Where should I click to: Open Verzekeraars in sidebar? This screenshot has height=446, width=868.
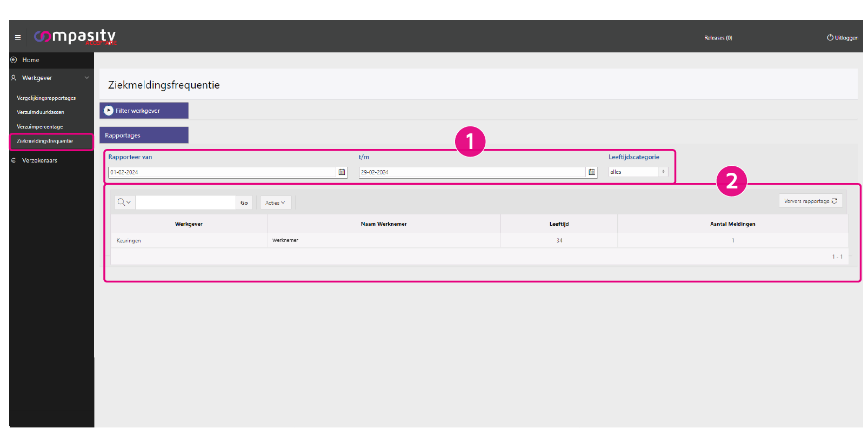39,160
